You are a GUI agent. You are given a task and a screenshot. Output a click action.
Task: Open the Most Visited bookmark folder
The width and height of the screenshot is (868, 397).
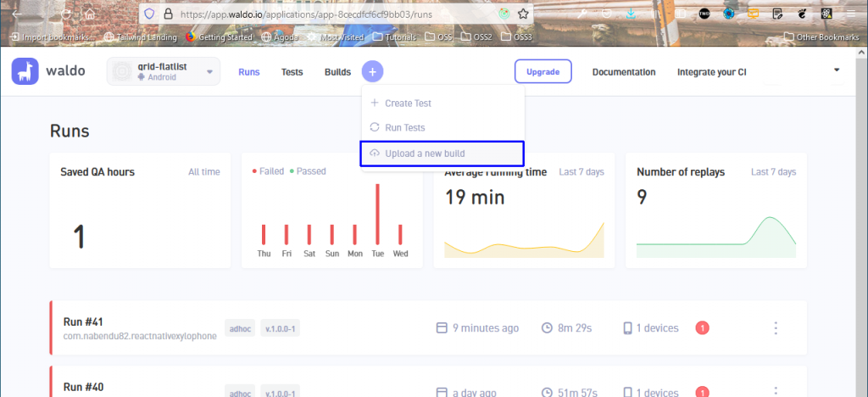click(x=336, y=37)
